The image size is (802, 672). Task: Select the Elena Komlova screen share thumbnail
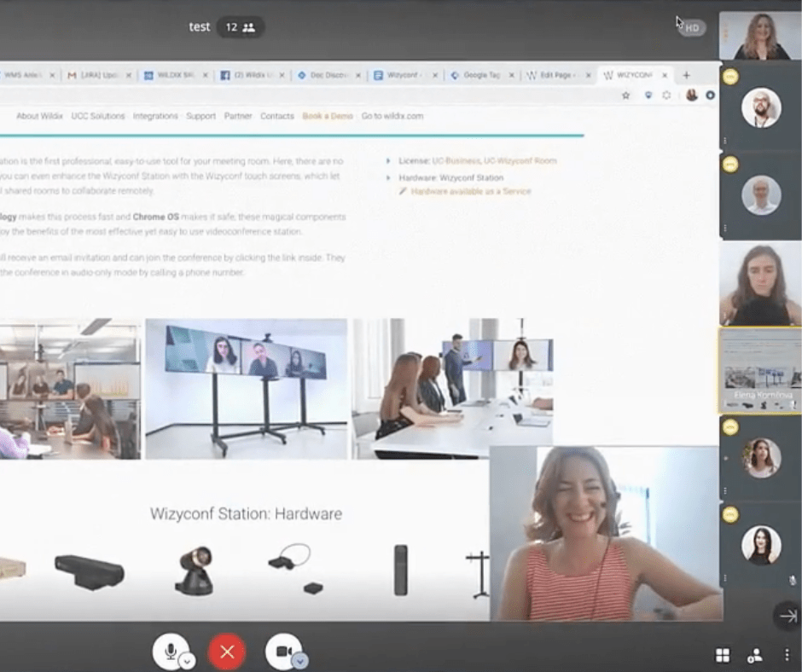click(x=760, y=370)
